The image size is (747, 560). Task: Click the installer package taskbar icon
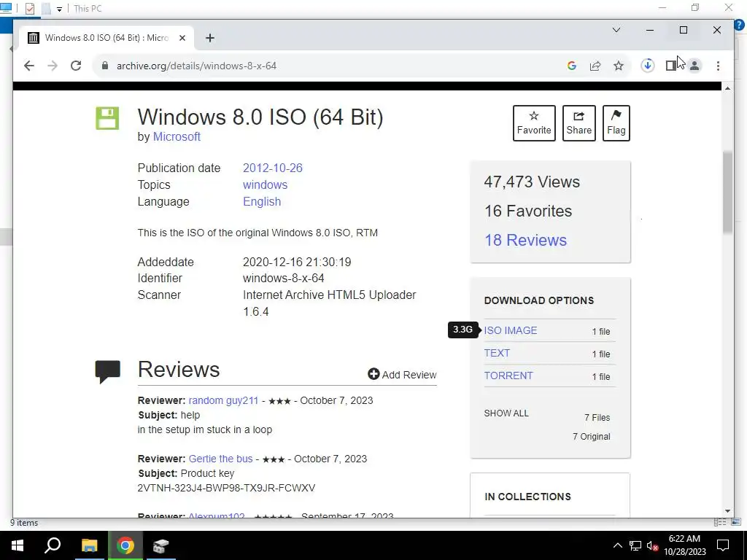(x=160, y=545)
